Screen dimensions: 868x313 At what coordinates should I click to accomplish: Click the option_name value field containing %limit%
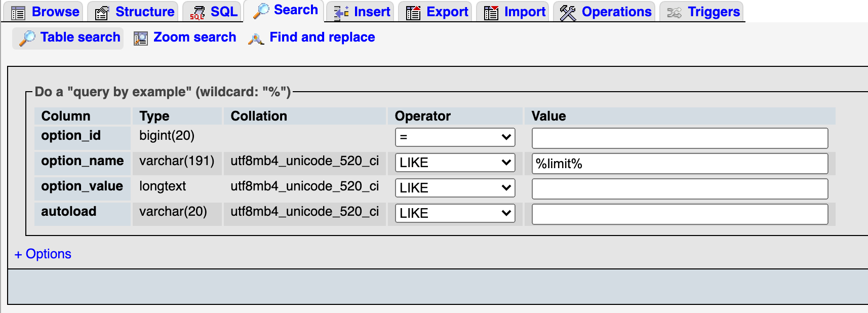(680, 164)
